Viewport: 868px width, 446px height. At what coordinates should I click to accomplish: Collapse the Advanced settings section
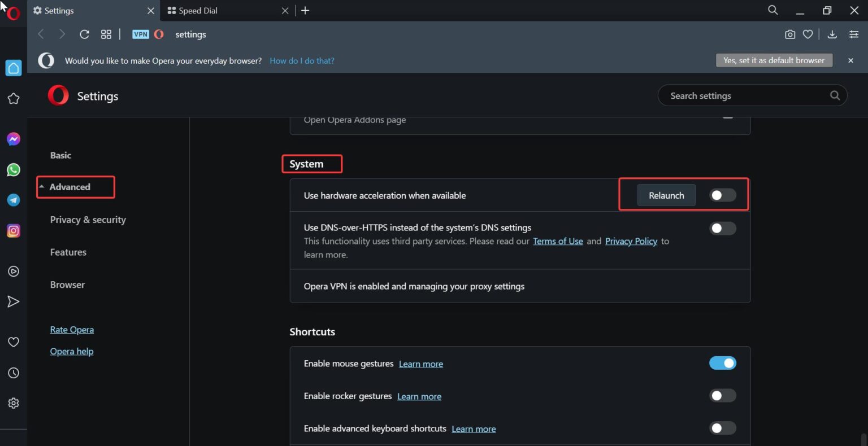coord(70,187)
